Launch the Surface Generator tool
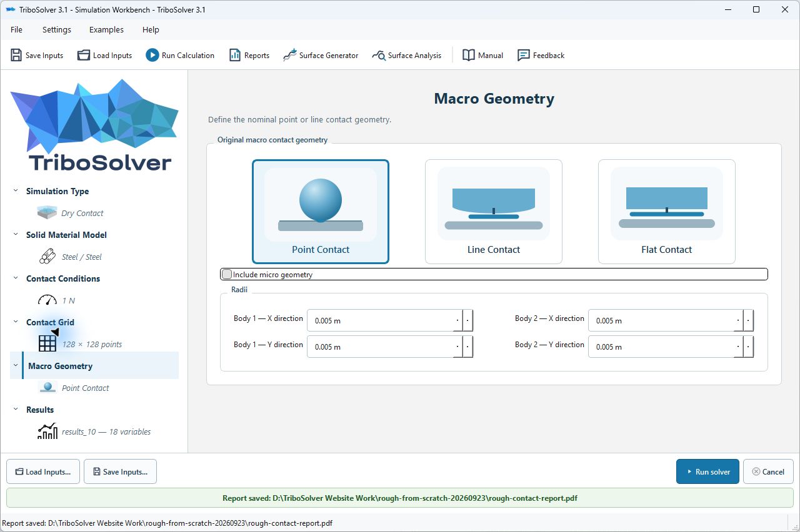This screenshot has width=800, height=532. tap(321, 56)
